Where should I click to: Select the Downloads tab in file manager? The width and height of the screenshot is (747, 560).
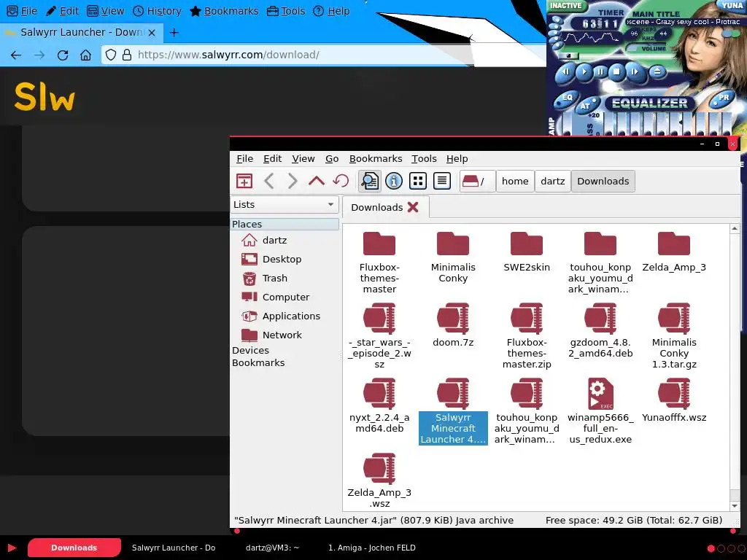377,207
